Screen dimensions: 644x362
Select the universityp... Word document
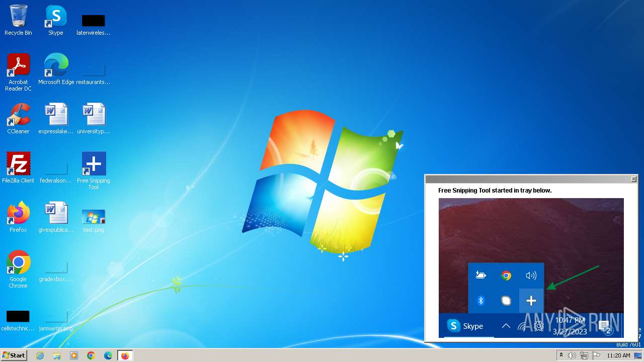click(x=93, y=119)
